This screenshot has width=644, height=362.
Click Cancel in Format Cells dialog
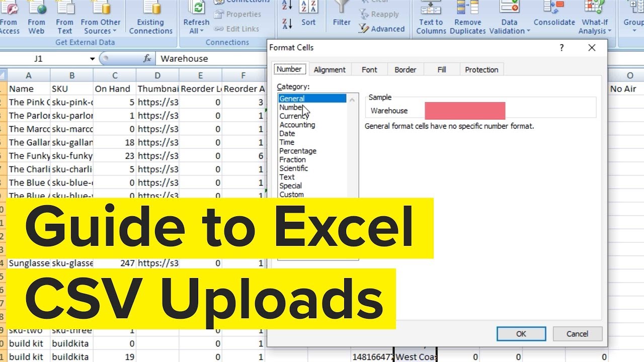pyautogui.click(x=577, y=334)
